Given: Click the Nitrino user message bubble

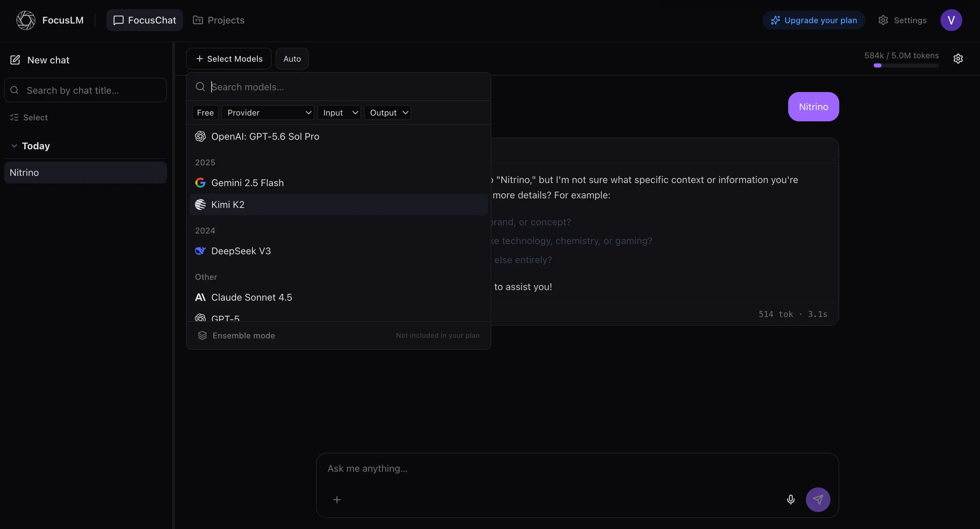Looking at the screenshot, I should pyautogui.click(x=813, y=107).
